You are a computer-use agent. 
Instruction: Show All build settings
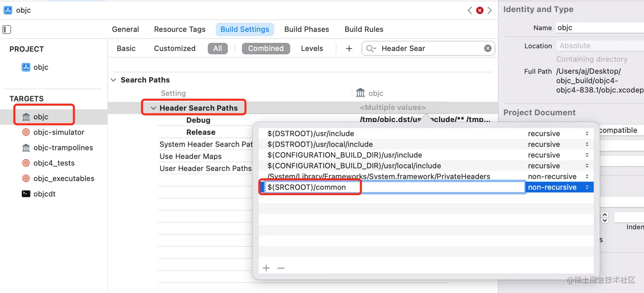coord(218,49)
